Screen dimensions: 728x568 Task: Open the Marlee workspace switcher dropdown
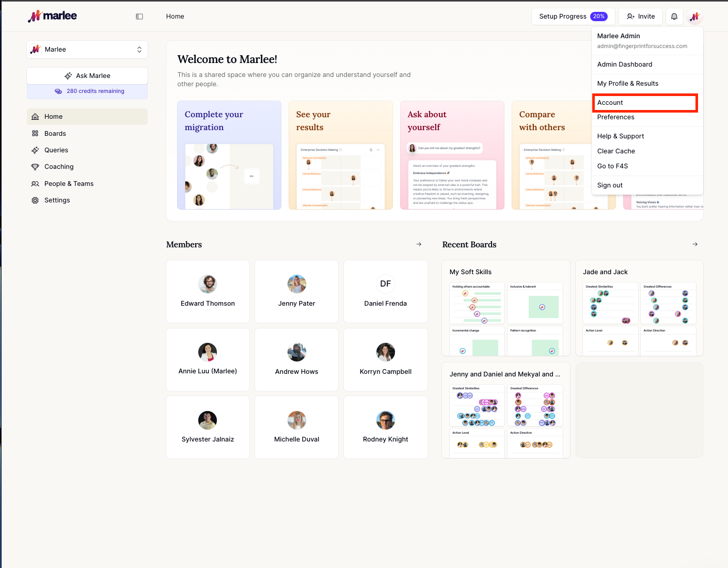[x=87, y=50]
